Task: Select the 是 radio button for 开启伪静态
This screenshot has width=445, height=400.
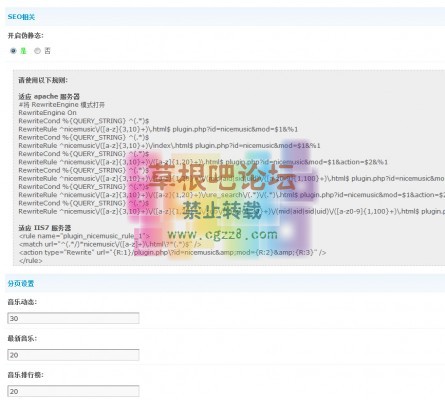Action: click(13, 51)
